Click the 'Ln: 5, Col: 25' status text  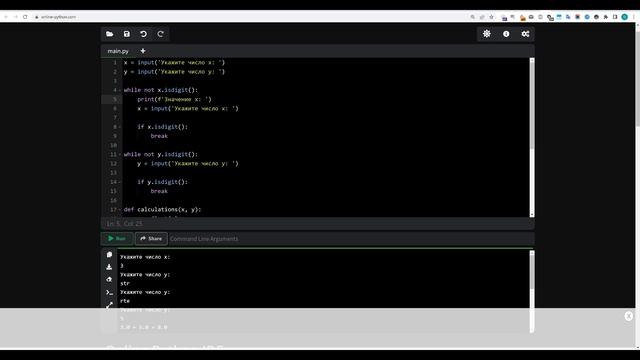point(124,224)
